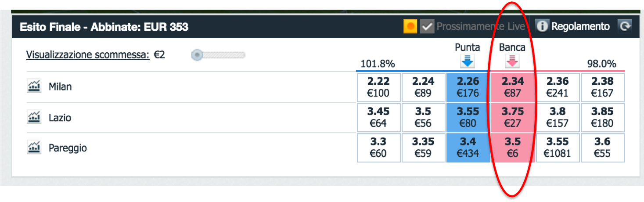
Task: Open the Visualizzazione scommessa link
Action: click(x=88, y=55)
